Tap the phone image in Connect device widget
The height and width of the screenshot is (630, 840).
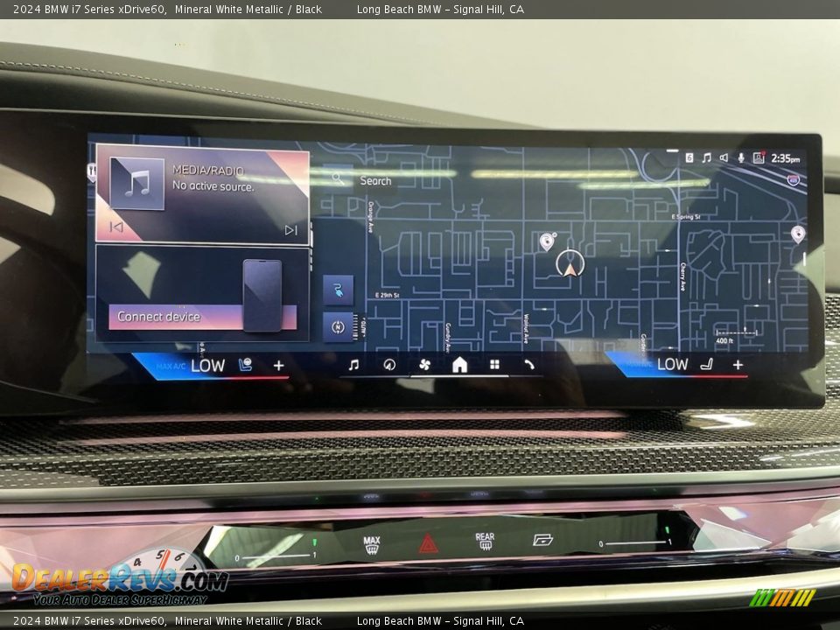click(262, 295)
